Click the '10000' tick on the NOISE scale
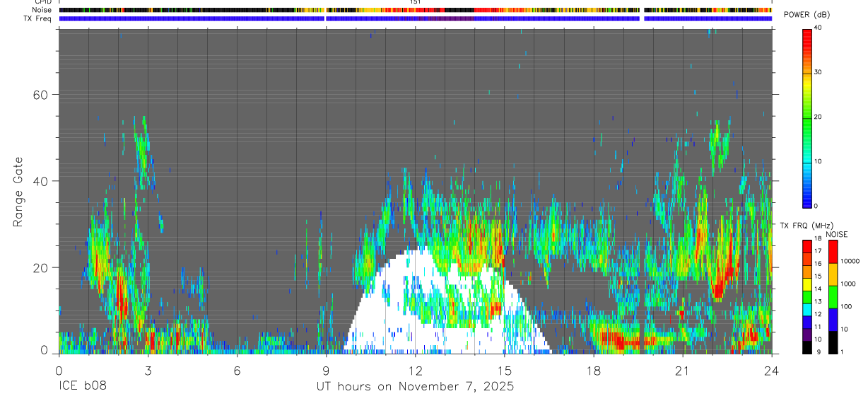This screenshot has width=868, height=401. click(850, 261)
